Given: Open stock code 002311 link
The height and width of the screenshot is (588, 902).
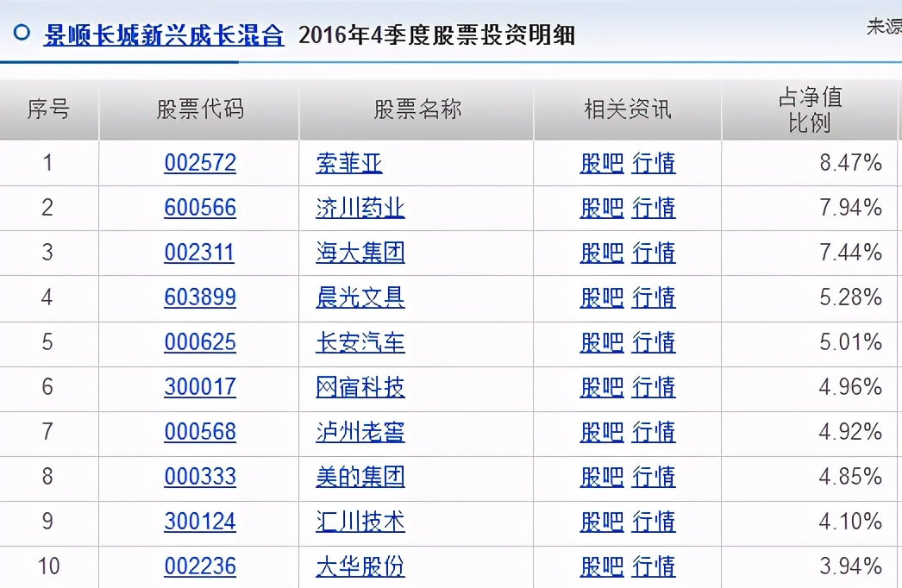Looking at the screenshot, I should click(200, 253).
